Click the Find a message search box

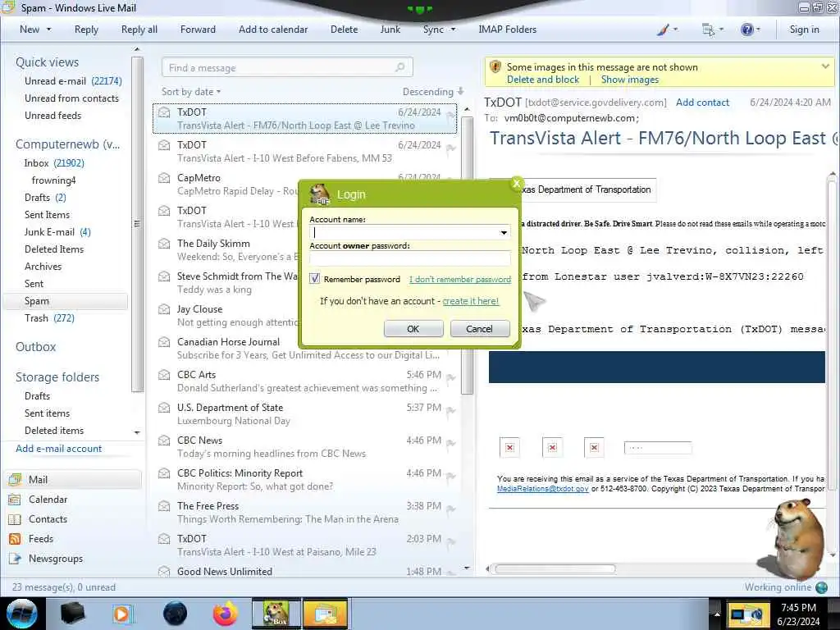pyautogui.click(x=287, y=67)
